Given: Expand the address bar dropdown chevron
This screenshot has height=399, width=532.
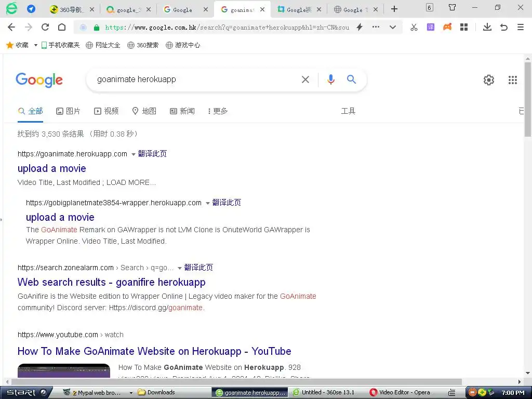Looking at the screenshot, I should click(x=393, y=27).
